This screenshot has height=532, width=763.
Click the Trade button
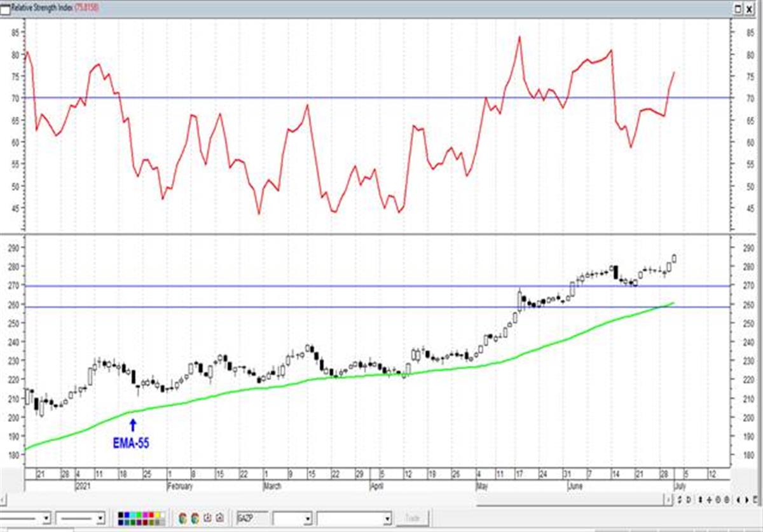(412, 519)
